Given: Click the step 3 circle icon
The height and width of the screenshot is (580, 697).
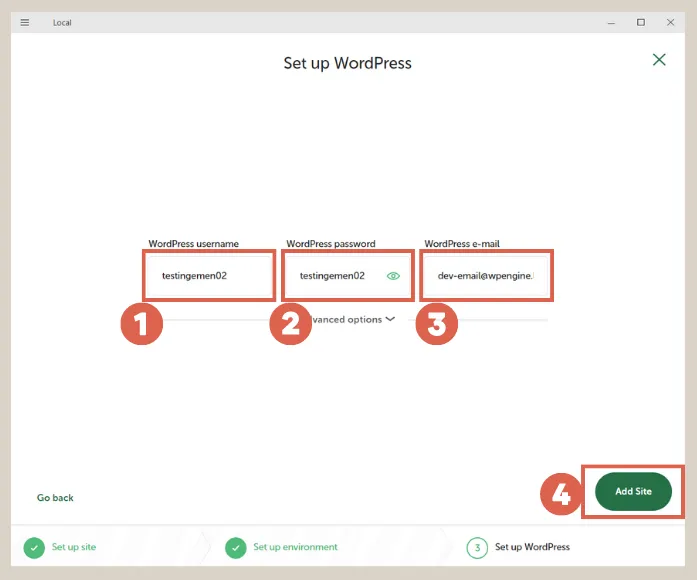Looking at the screenshot, I should 477,548.
